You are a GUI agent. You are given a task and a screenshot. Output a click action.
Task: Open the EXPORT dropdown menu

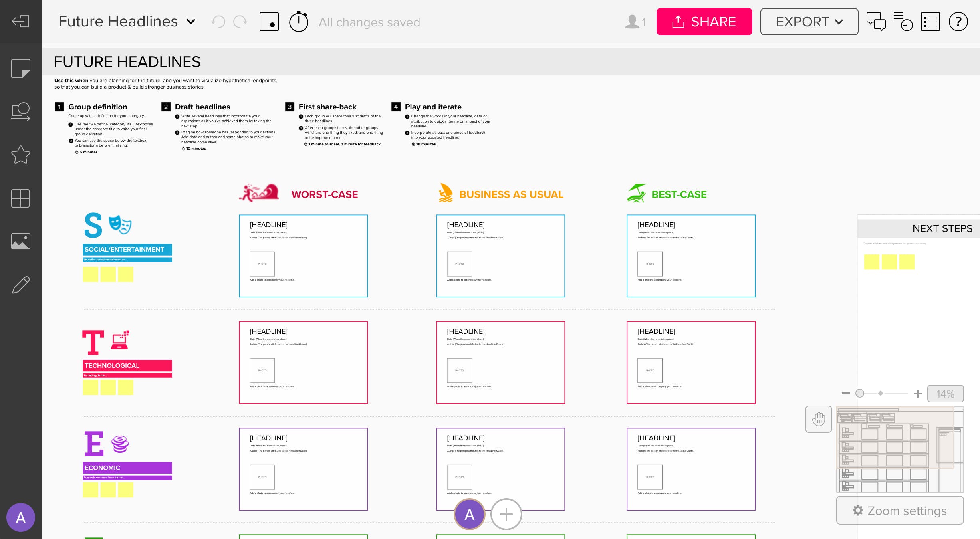(x=809, y=22)
